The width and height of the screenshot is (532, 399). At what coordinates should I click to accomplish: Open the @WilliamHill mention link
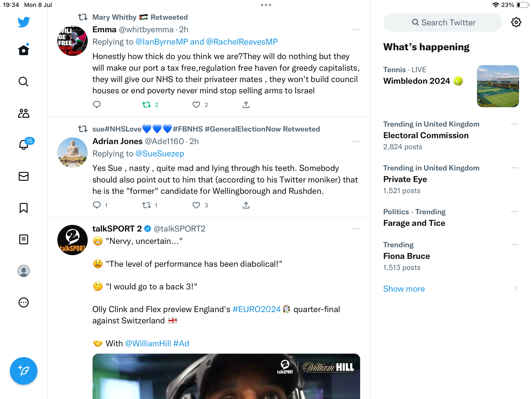pyautogui.click(x=148, y=344)
